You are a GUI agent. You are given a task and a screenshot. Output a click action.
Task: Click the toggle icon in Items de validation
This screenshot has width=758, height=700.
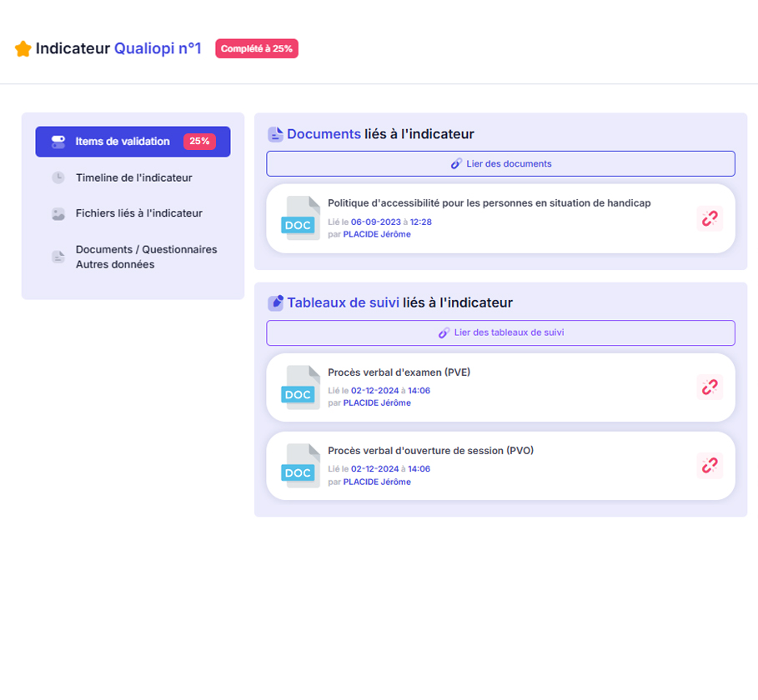coord(58,142)
